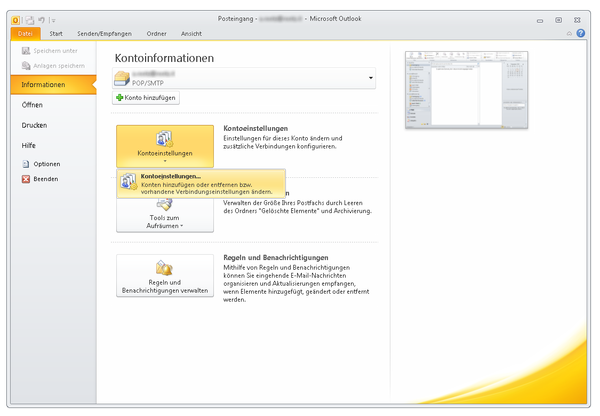This screenshot has width=600, height=416.
Task: Open Optionen in the sidebar
Action: pyautogui.click(x=41, y=164)
